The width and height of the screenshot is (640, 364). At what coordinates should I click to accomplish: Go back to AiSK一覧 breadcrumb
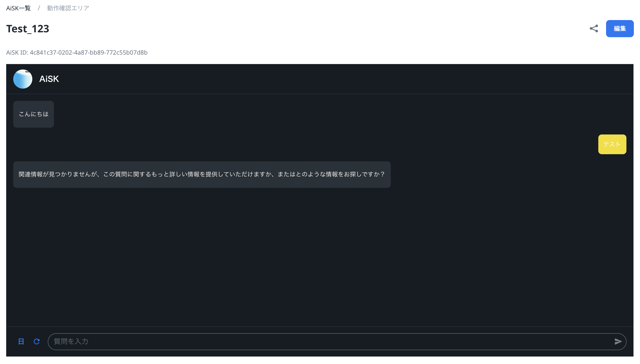coord(18,8)
